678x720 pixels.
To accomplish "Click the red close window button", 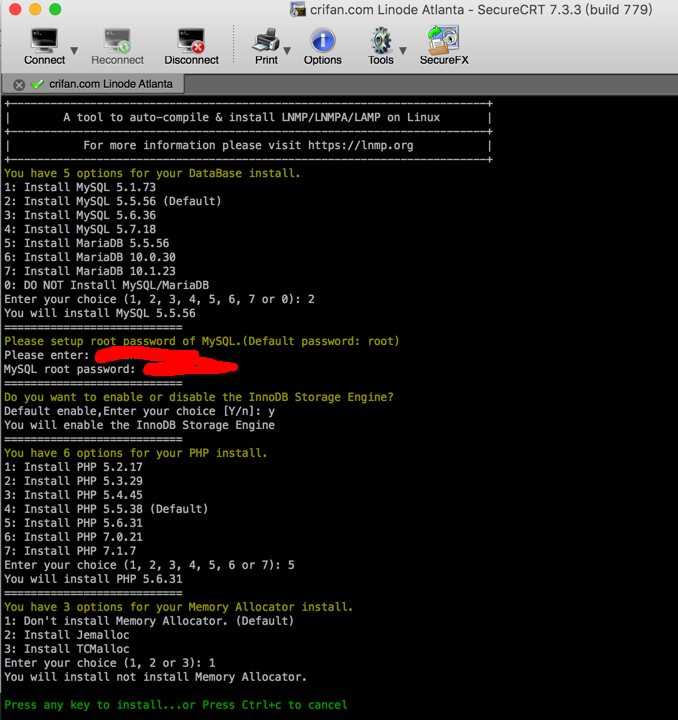I will coord(15,9).
